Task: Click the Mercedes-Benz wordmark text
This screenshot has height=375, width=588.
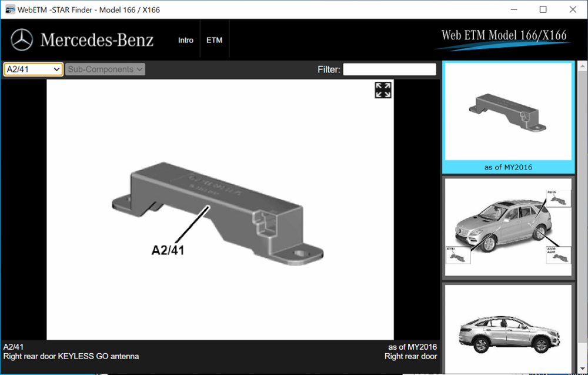Action: pyautogui.click(x=97, y=40)
